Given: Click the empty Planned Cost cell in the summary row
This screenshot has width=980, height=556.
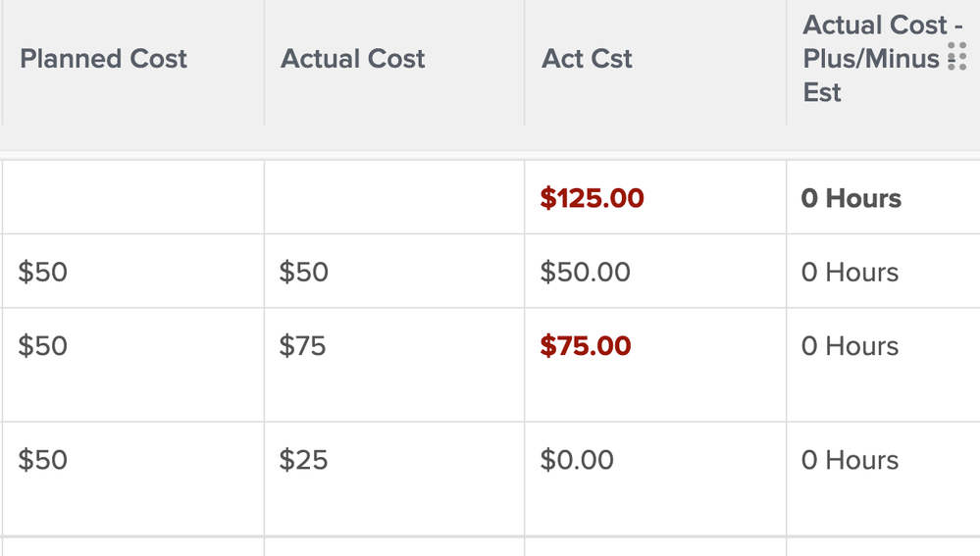Looking at the screenshot, I should point(132,198).
